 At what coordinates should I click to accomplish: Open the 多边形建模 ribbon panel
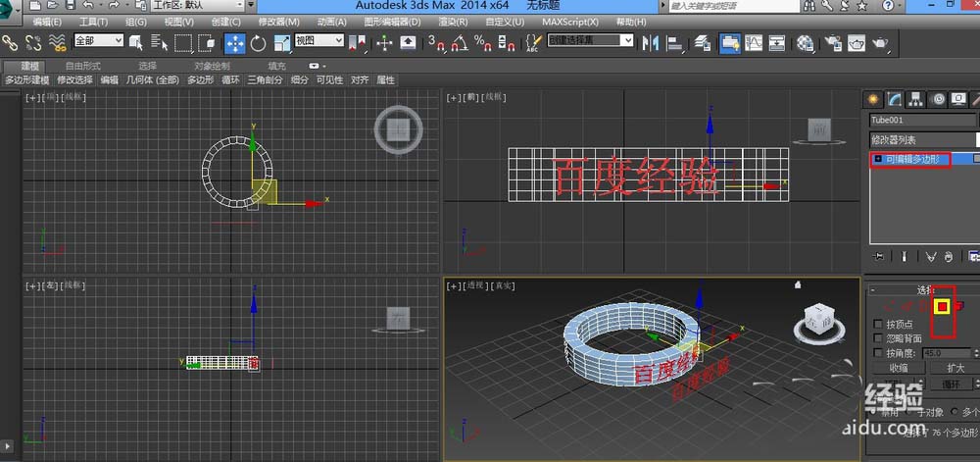click(x=27, y=80)
